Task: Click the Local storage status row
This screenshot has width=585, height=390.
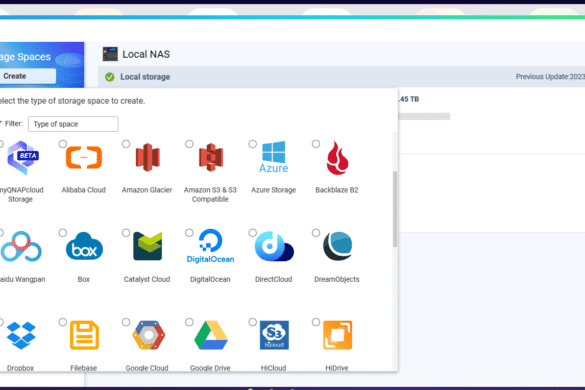Action: 341,77
